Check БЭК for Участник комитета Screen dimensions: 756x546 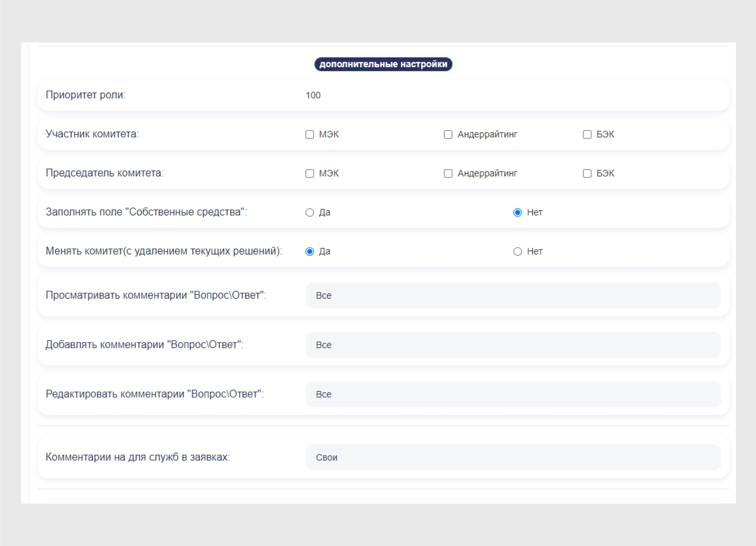point(587,134)
